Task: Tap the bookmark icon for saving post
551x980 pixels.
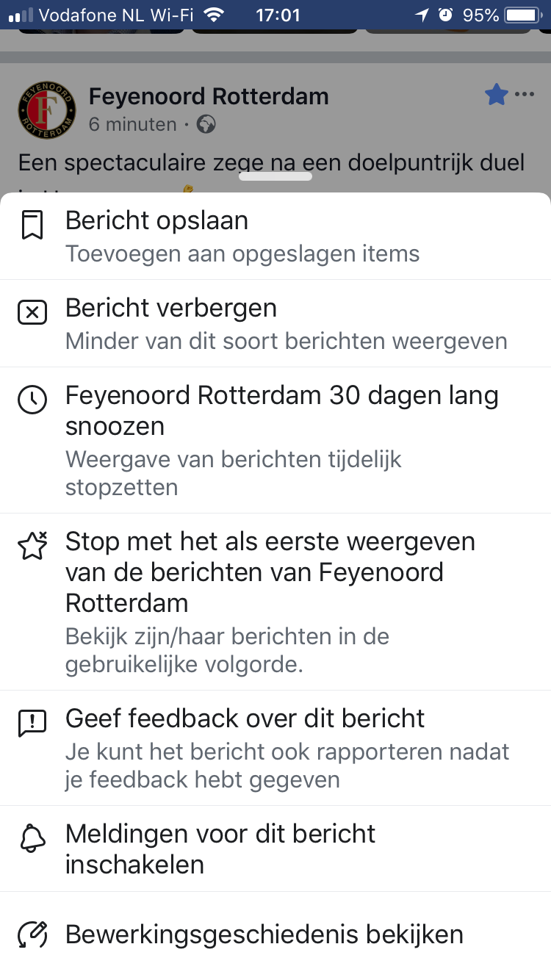Action: point(32,226)
